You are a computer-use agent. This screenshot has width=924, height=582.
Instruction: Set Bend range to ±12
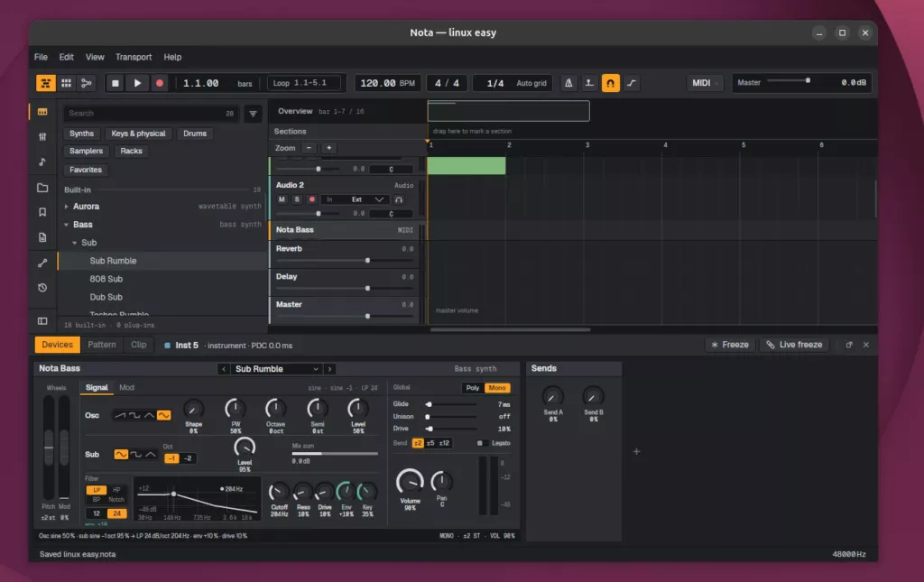[x=444, y=443]
